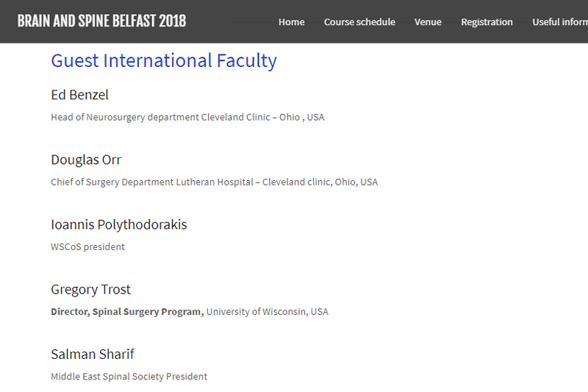Select the Douglas Orr name heading
Viewport: 588px width, 392px height.
pyautogui.click(x=86, y=160)
